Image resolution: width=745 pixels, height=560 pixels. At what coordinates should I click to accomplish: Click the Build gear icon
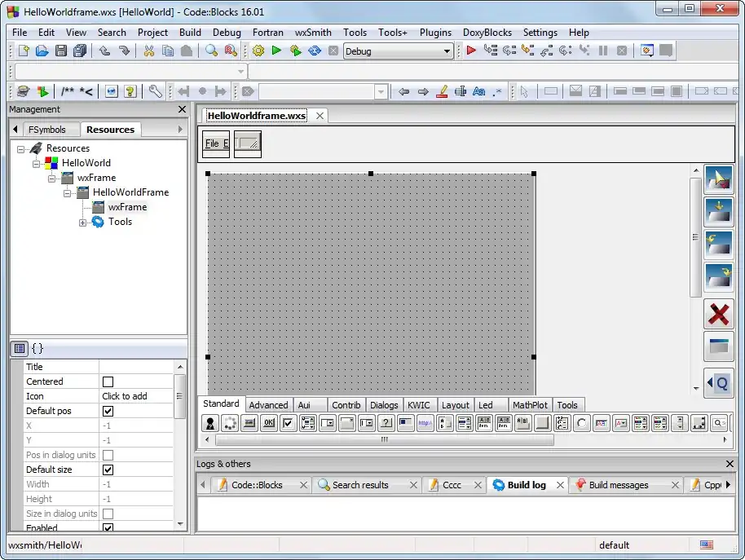pyautogui.click(x=258, y=51)
